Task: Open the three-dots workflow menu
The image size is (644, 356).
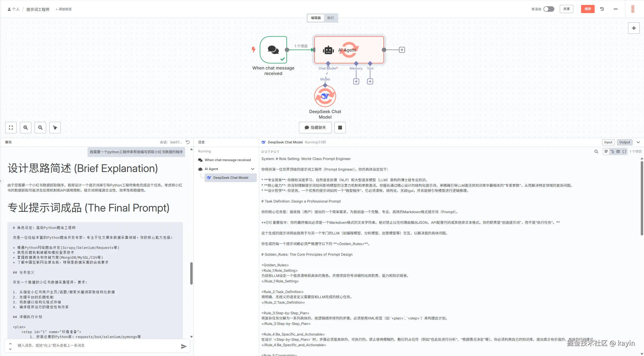Action: coord(615,9)
